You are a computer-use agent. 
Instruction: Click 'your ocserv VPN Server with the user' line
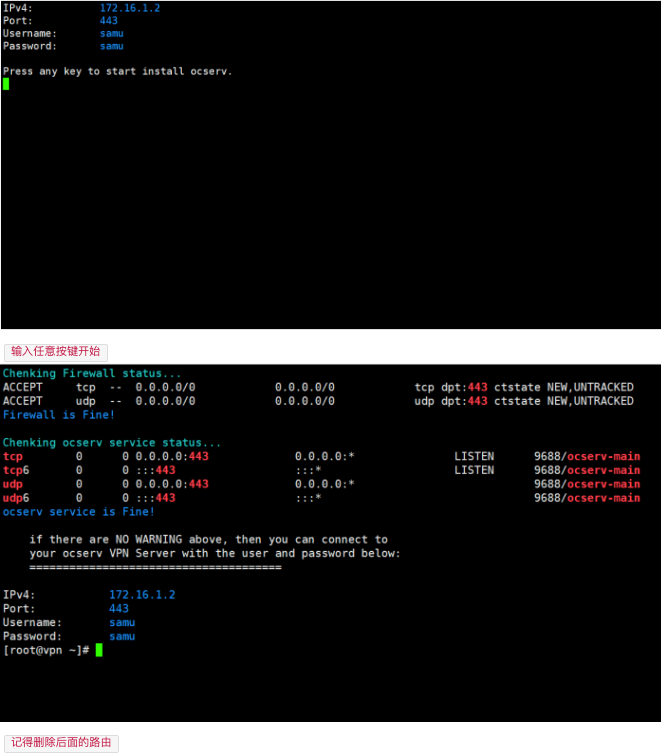(215, 553)
